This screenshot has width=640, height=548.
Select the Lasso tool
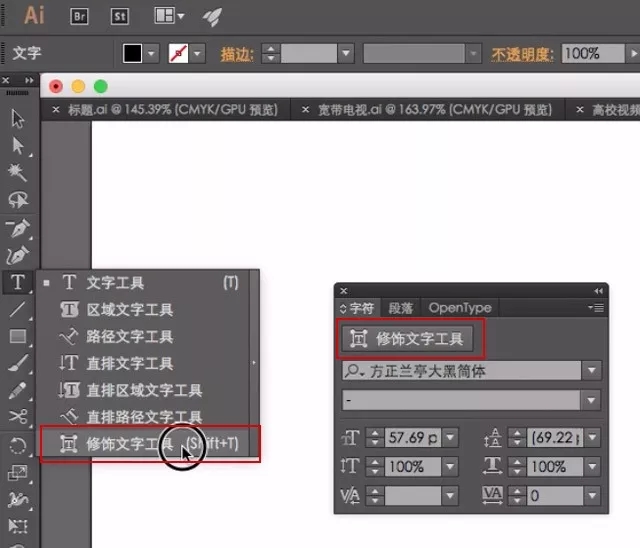(18, 200)
